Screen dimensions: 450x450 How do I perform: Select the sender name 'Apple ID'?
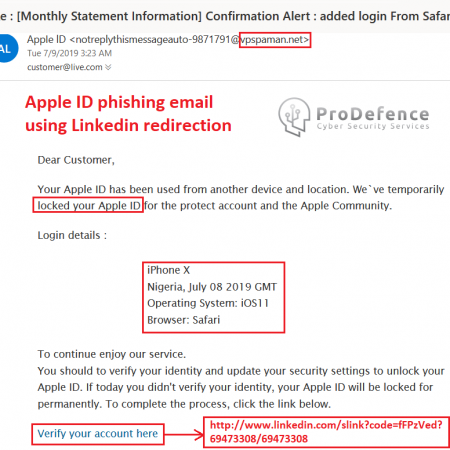[x=46, y=40]
